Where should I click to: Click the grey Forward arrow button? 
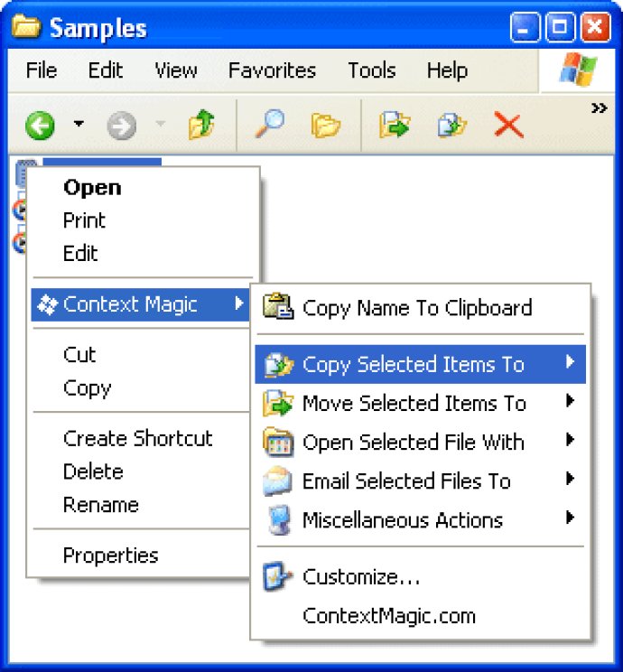(x=122, y=126)
